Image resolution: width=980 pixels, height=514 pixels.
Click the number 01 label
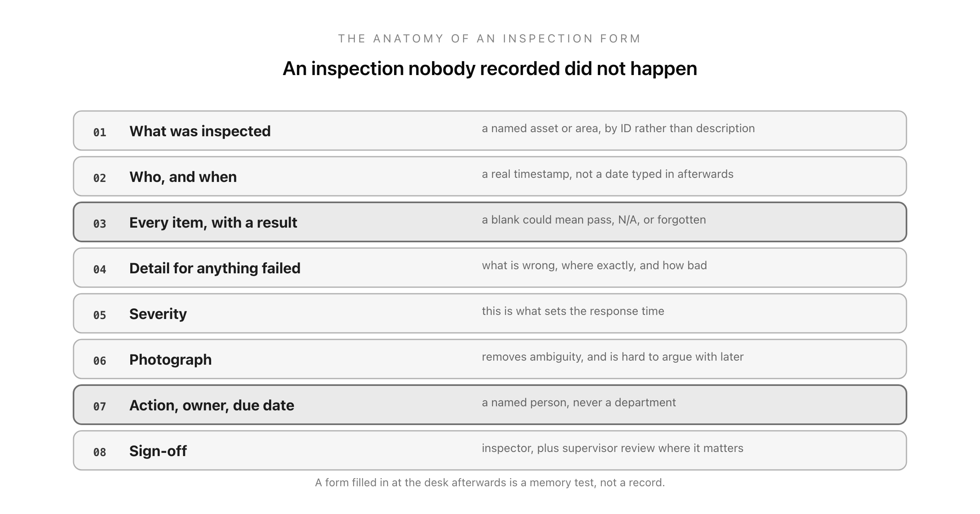coord(100,132)
